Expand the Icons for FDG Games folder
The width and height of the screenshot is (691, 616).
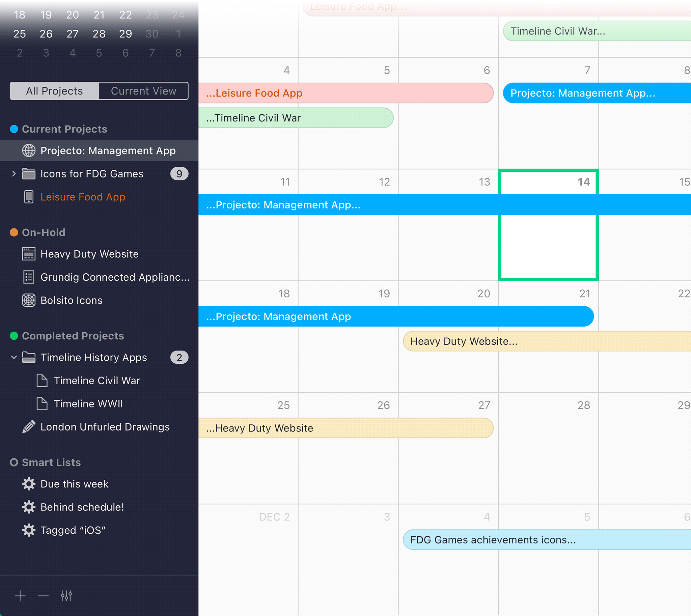coord(14,174)
